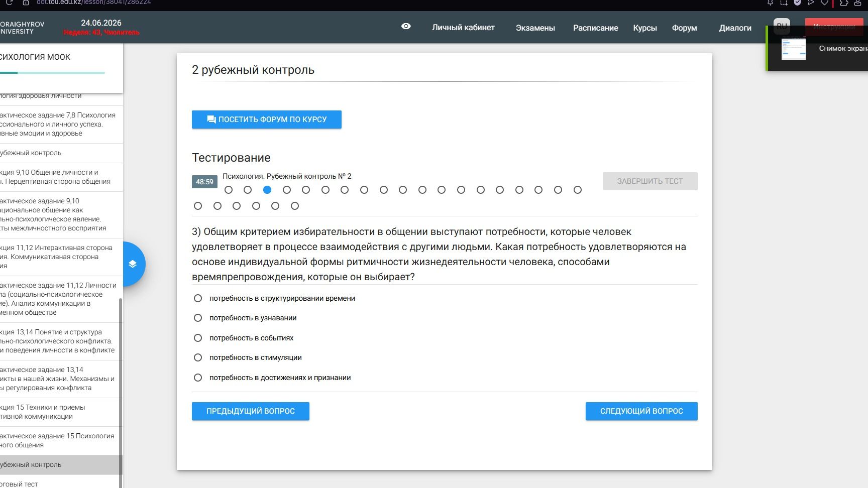
Task: Open the Расписание menu item
Action: click(x=595, y=28)
